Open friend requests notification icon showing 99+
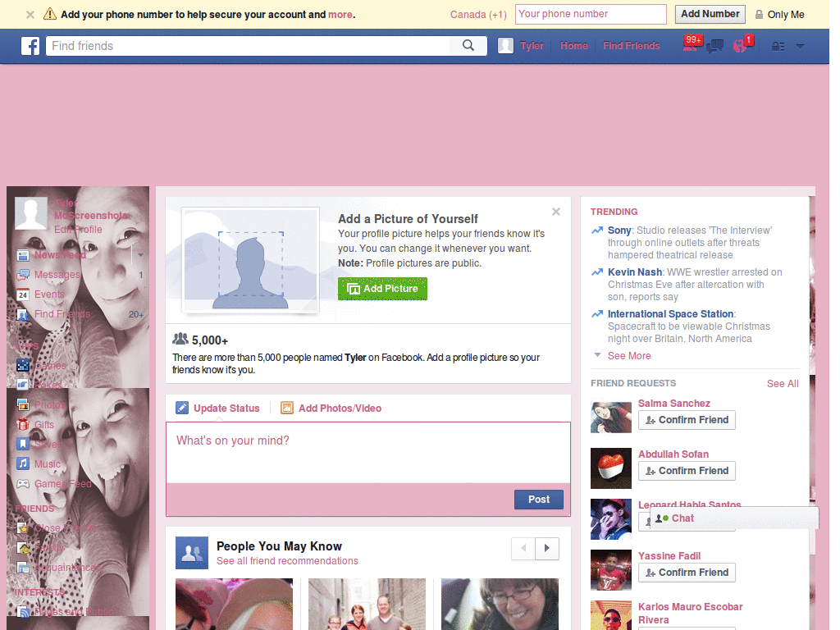Image resolution: width=840 pixels, height=630 pixels. click(x=692, y=43)
